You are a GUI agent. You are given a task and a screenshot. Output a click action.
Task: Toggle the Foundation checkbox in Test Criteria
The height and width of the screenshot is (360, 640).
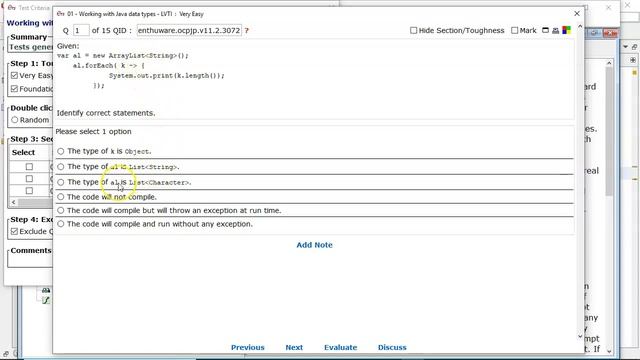point(15,89)
